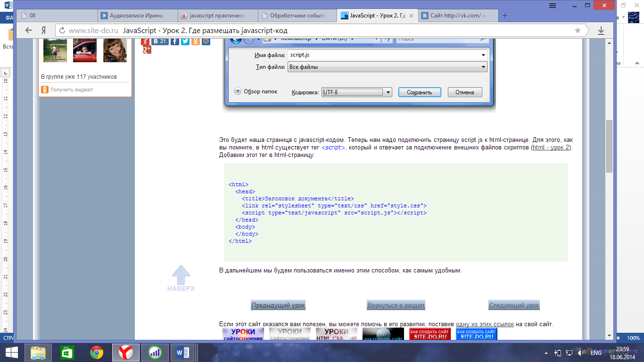This screenshot has width=644, height=362.
Task: Open the 'Кодировка' UTF-8 combo box
Action: coord(356,92)
